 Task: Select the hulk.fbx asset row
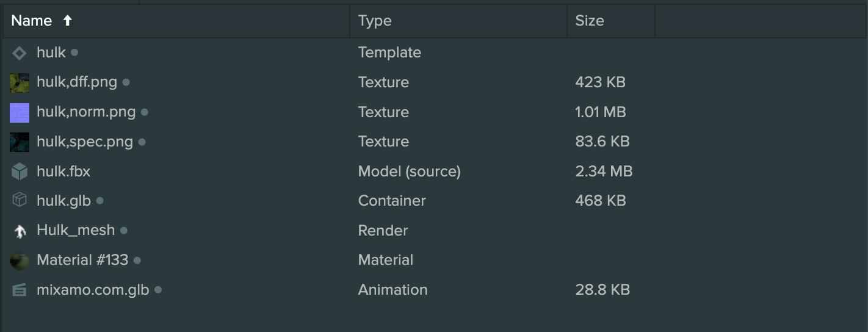coord(433,171)
